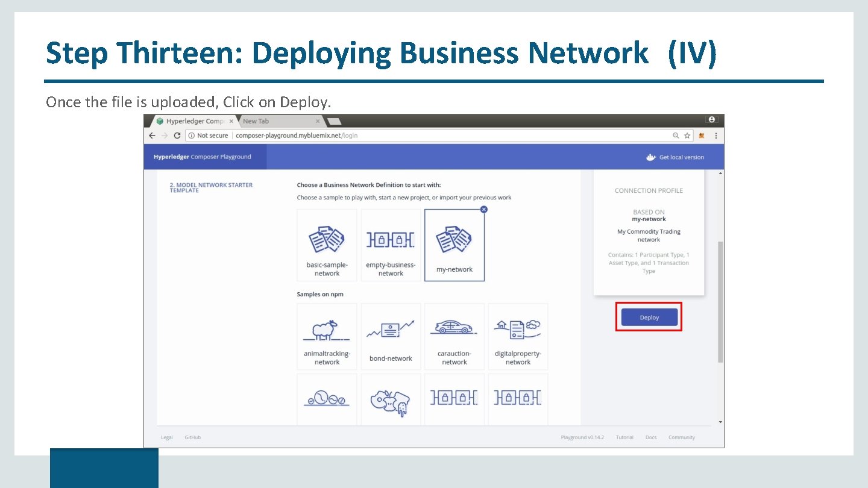Select the third bottom-row chain-lock sample card
The image size is (868, 488).
click(x=454, y=400)
